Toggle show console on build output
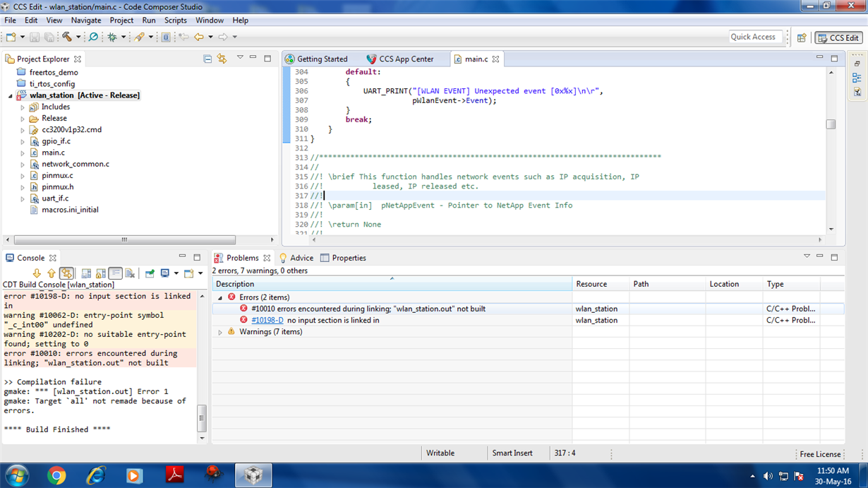This screenshot has width=868, height=488. [66, 273]
